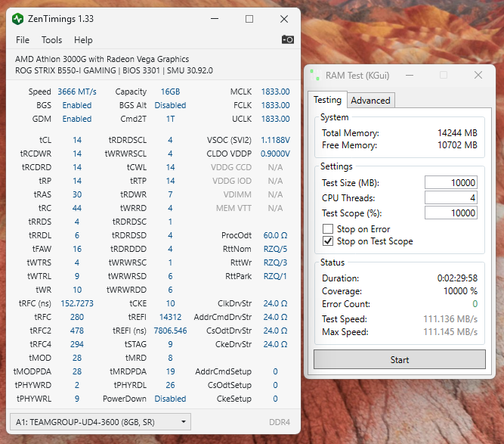
Task: Click the VSOC (SVI2) value 1.1188V
Action: (x=275, y=140)
